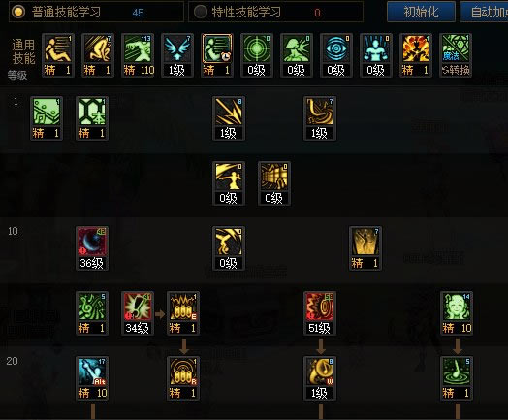Click the 初始化 reset button

pyautogui.click(x=421, y=12)
